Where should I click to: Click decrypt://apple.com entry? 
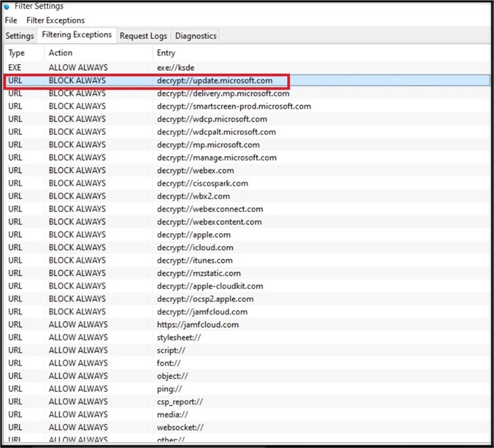click(194, 235)
